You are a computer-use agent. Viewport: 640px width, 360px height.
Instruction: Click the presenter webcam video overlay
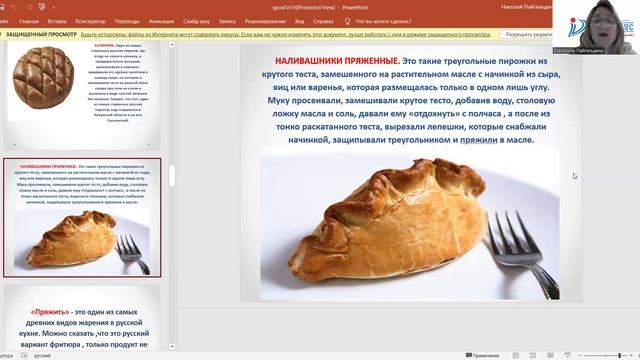tap(596, 27)
